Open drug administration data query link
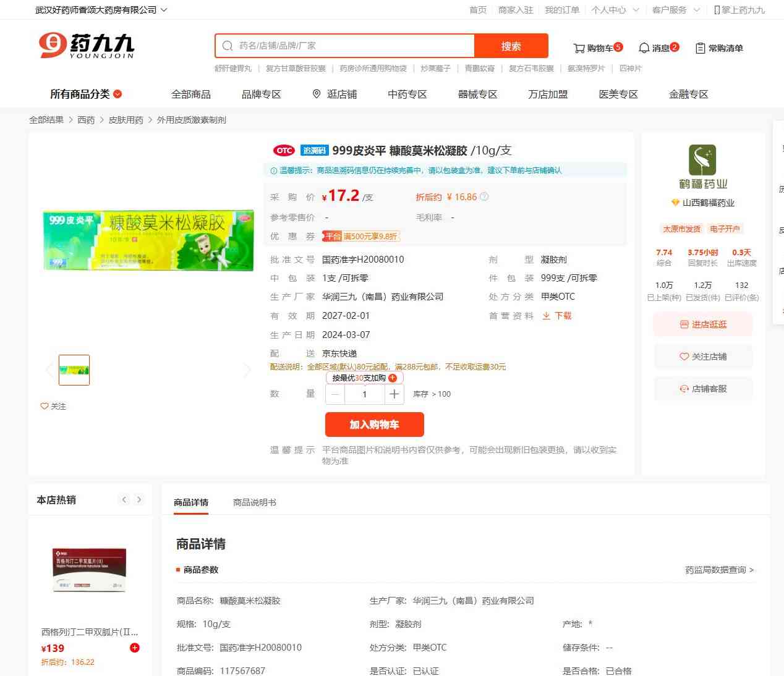The height and width of the screenshot is (676, 784). pos(719,570)
